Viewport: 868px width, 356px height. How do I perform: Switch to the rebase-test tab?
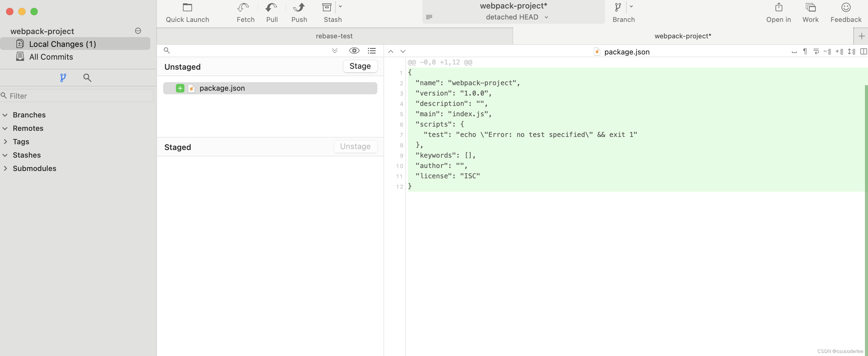point(334,36)
